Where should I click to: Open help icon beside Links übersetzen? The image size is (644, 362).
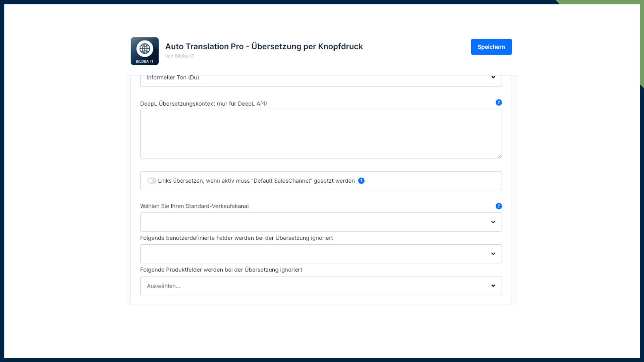pyautogui.click(x=361, y=181)
